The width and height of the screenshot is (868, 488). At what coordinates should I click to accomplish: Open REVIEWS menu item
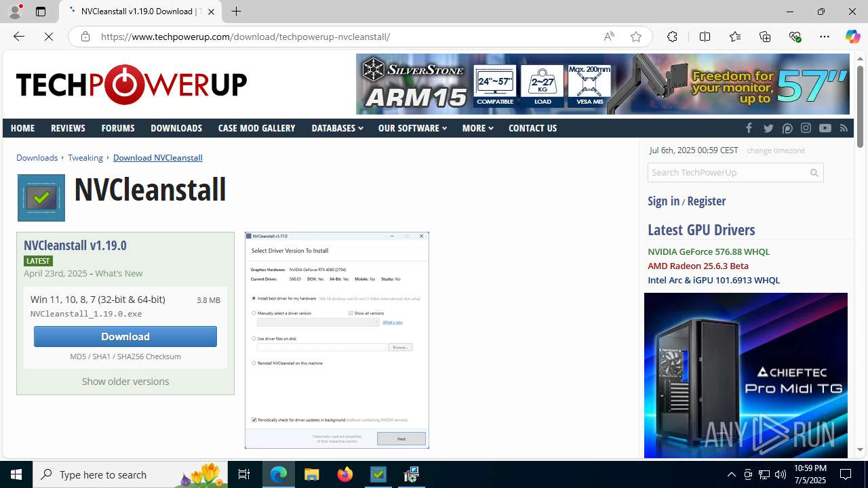(68, 128)
